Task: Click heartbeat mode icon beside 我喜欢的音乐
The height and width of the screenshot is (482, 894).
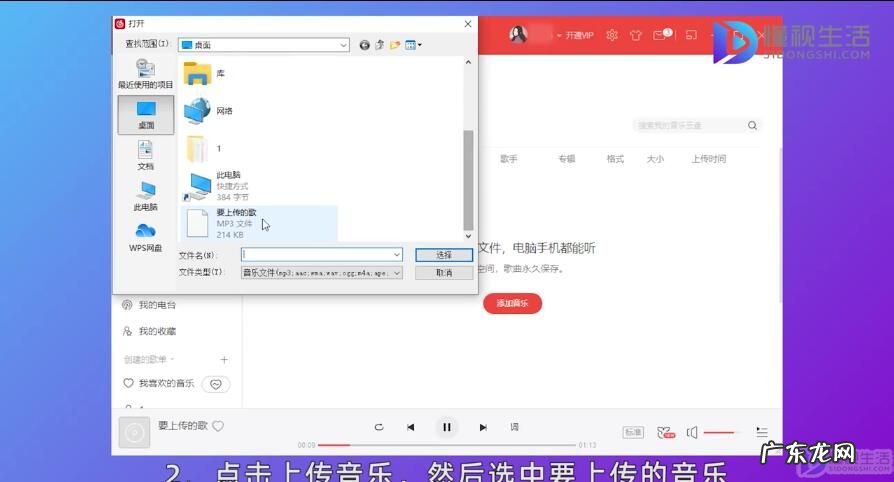Action: coord(216,384)
